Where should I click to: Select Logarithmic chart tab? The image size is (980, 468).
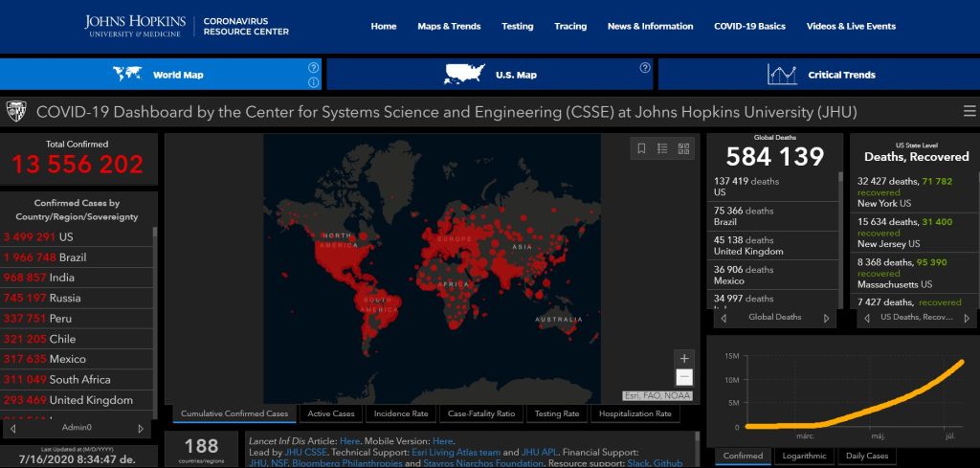804,457
